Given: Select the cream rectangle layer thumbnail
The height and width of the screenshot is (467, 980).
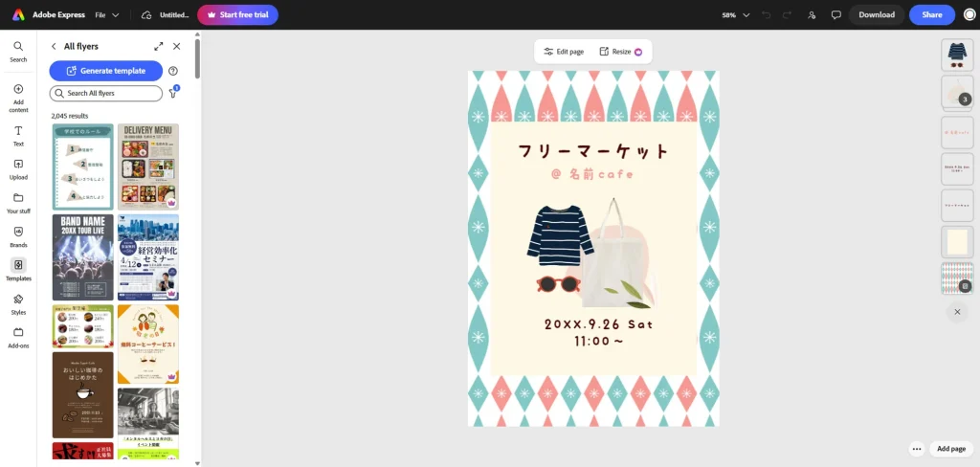Looking at the screenshot, I should point(957,241).
